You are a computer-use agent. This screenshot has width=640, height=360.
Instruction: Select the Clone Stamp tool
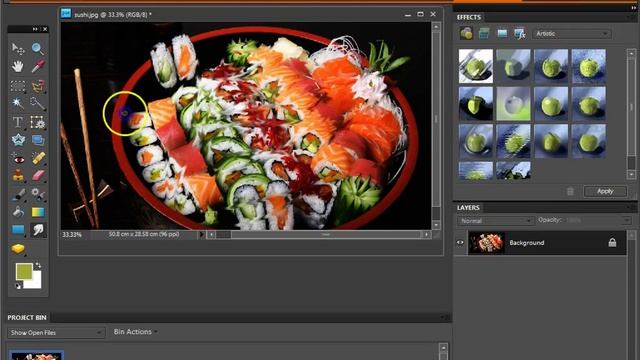pyautogui.click(x=18, y=176)
